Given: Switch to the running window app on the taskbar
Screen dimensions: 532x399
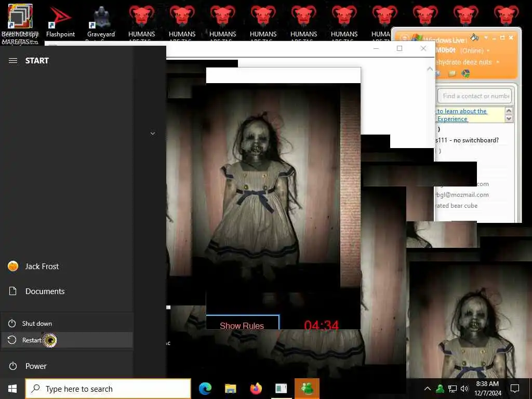Looking at the screenshot, I should pyautogui.click(x=281, y=389).
